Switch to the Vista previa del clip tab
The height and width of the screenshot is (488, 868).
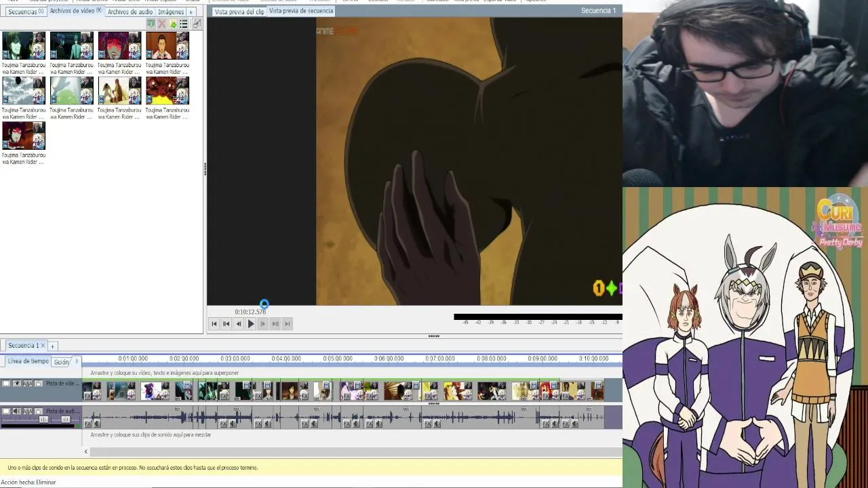(x=239, y=12)
